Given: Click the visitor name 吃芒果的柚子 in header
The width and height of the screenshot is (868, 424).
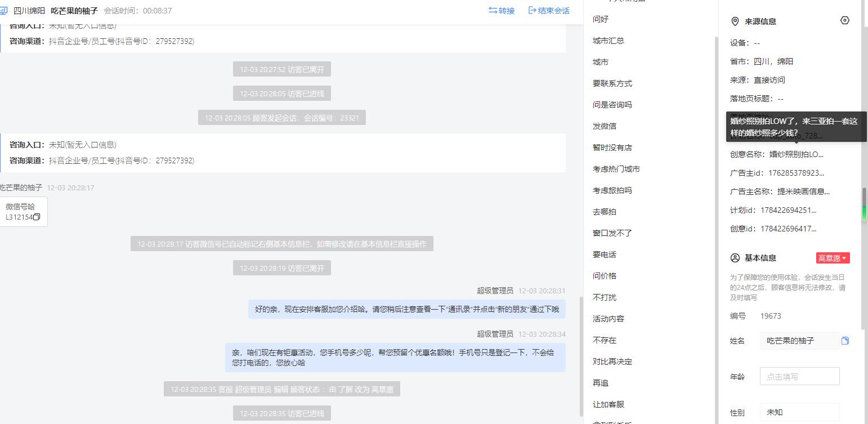Looking at the screenshot, I should [x=74, y=11].
